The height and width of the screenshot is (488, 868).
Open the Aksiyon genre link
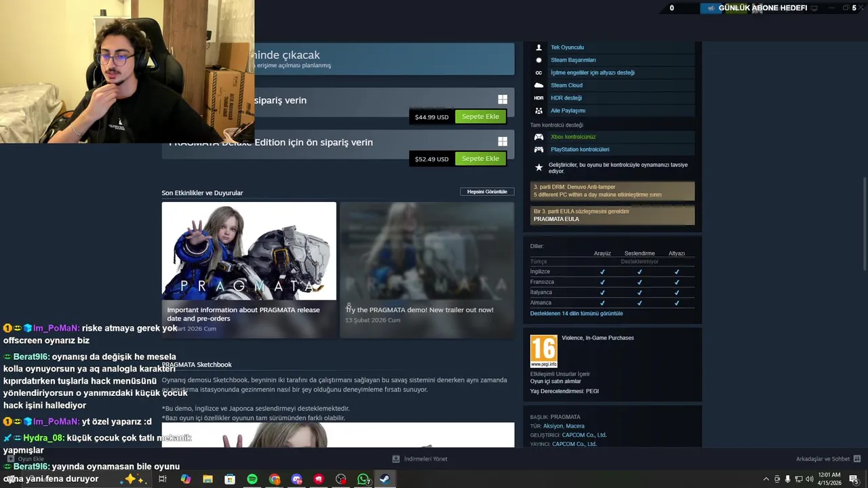coord(553,426)
